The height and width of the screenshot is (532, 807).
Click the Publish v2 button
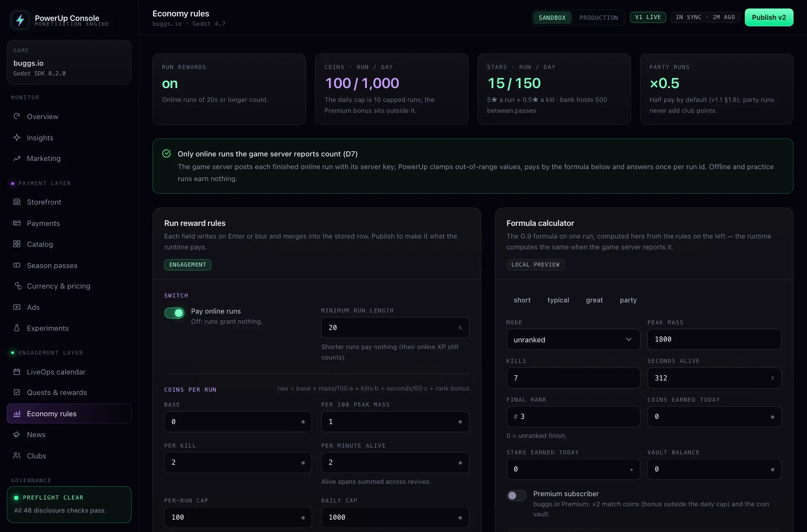[x=769, y=18]
